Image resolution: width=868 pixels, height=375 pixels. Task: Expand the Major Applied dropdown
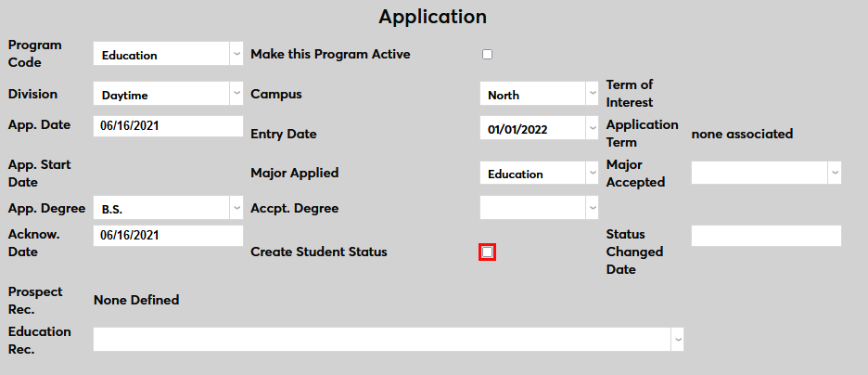coord(540,173)
